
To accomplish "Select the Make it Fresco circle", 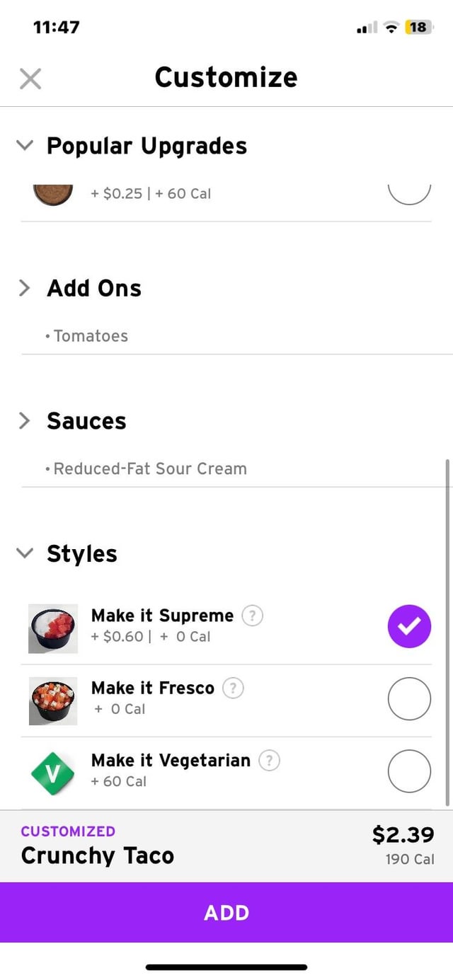I will click(x=409, y=699).
